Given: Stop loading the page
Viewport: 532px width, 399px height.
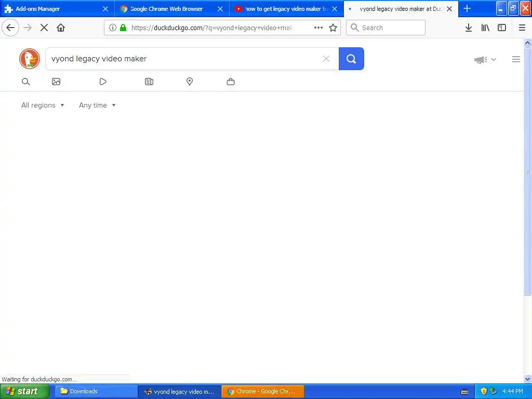Looking at the screenshot, I should [x=44, y=28].
